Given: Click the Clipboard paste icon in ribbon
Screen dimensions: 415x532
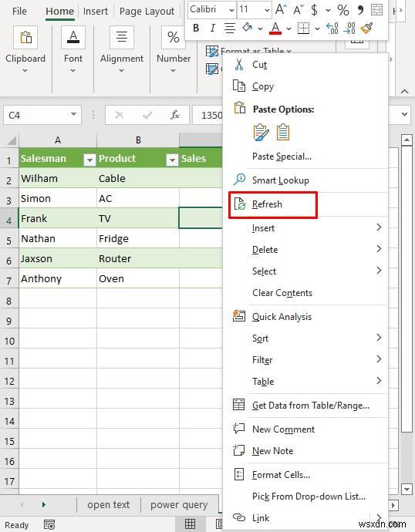Looking at the screenshot, I should (25, 38).
